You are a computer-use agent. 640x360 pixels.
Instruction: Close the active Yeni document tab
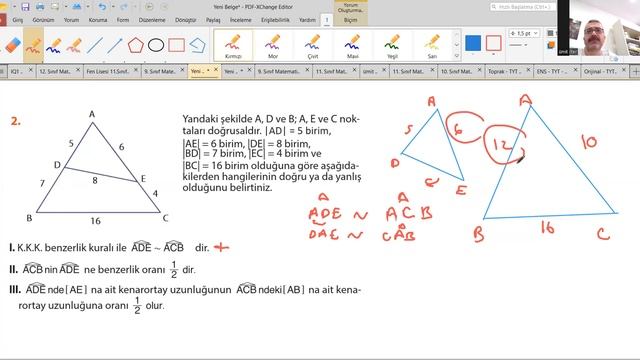(x=216, y=71)
